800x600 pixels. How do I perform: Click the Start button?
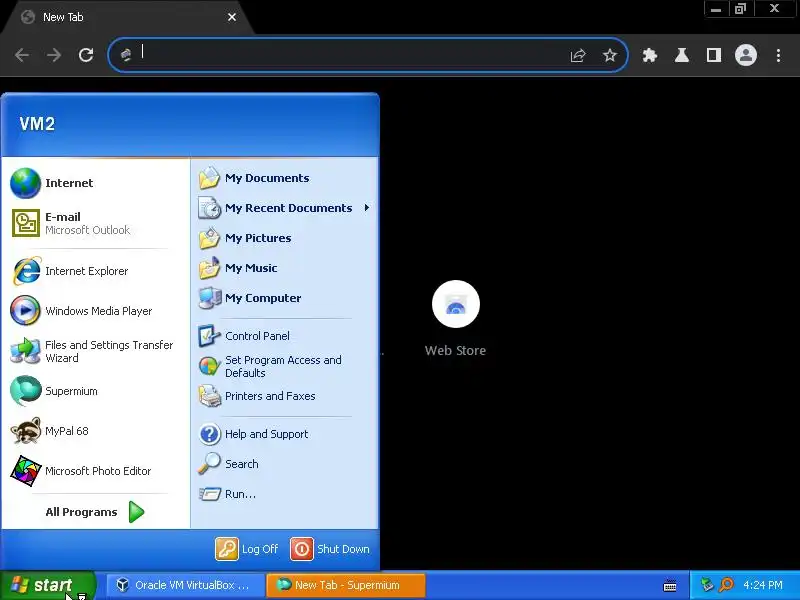[47, 585]
